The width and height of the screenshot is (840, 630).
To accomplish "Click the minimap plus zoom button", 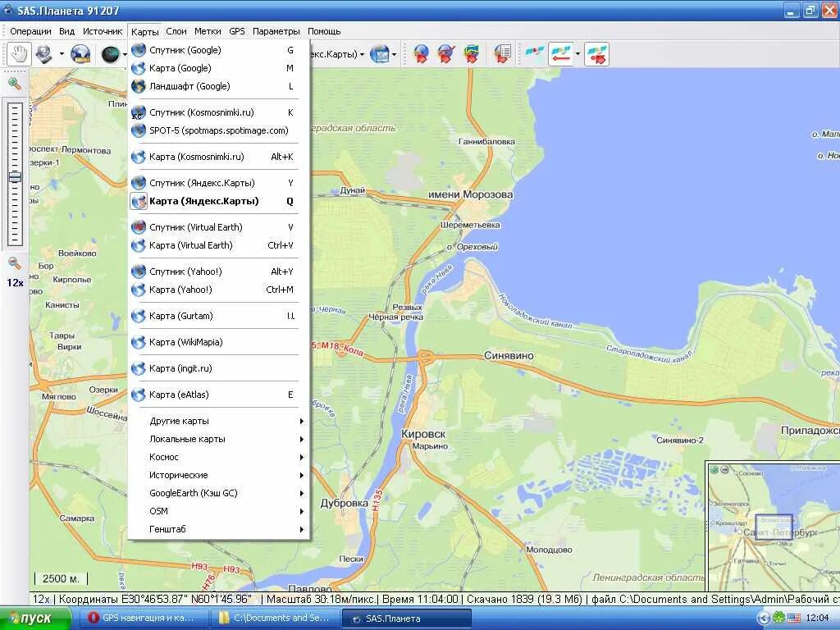I will [x=714, y=469].
